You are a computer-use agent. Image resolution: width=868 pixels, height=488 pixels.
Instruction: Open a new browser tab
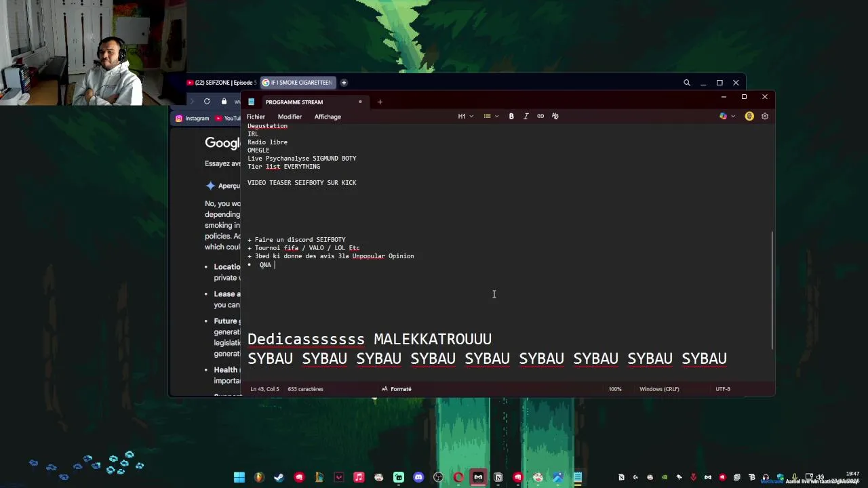tap(344, 83)
